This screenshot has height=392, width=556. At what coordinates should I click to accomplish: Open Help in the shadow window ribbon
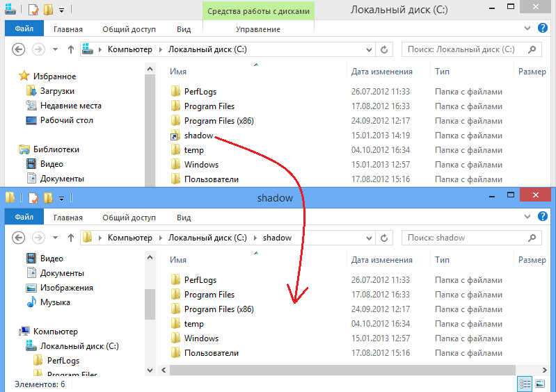pyautogui.click(x=543, y=216)
